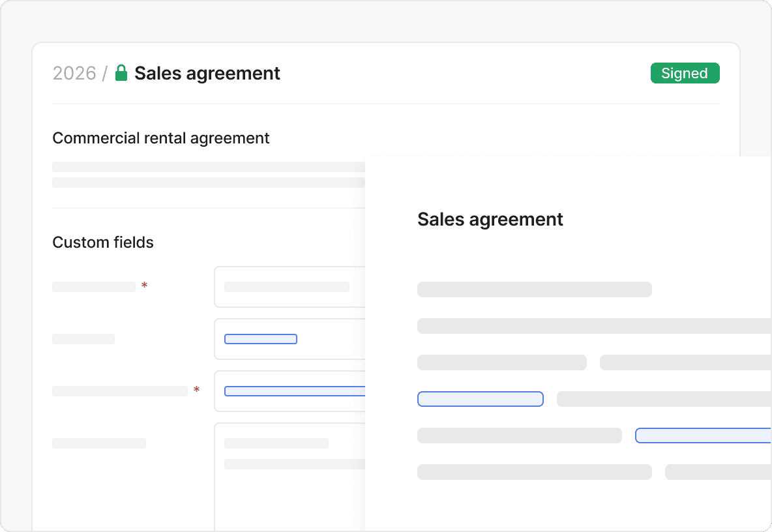Click the Sales agreement title in the document preview

[490, 219]
